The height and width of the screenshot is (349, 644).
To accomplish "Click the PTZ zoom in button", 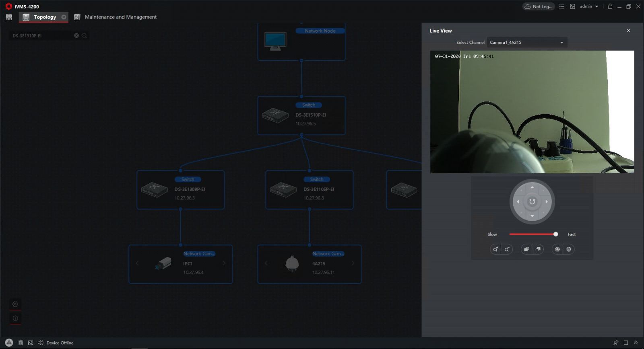I will 495,249.
